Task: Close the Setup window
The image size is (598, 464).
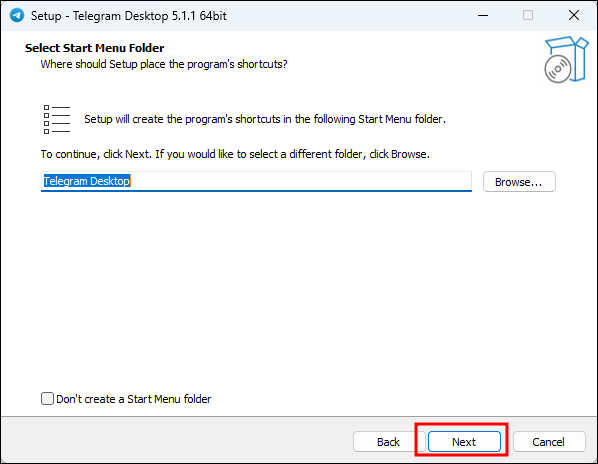Action: (x=574, y=16)
